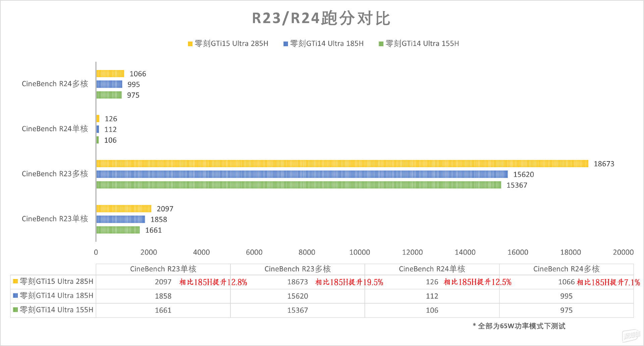Click data label 15620 beside the blue bar
The width and height of the screenshot is (644, 346).
point(524,175)
